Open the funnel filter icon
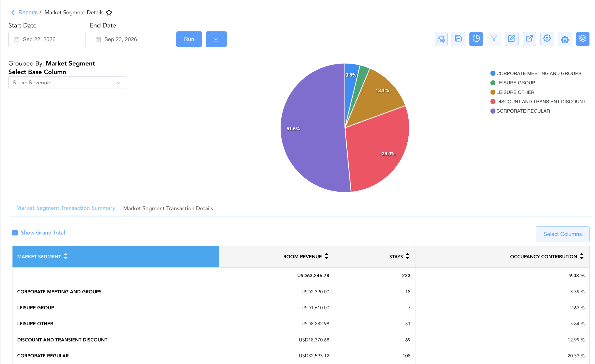595x364 pixels. [x=494, y=39]
